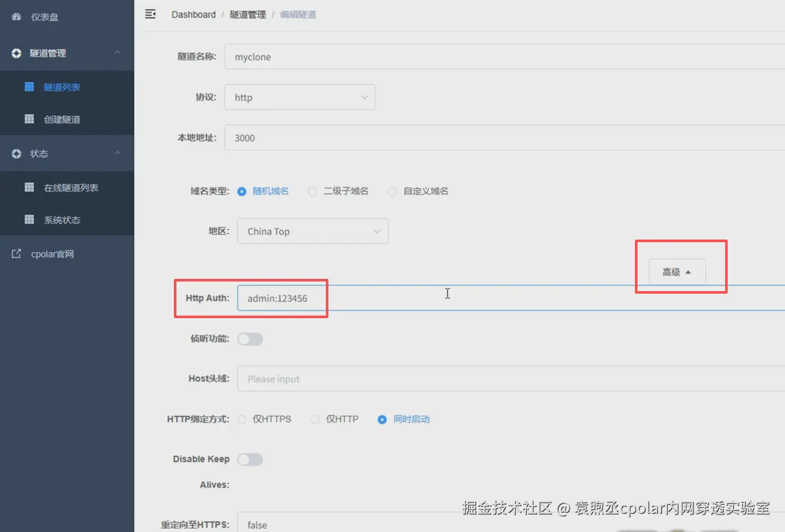Select the 随机域名 radio option
Viewport: 785px width, 532px height.
[263, 191]
